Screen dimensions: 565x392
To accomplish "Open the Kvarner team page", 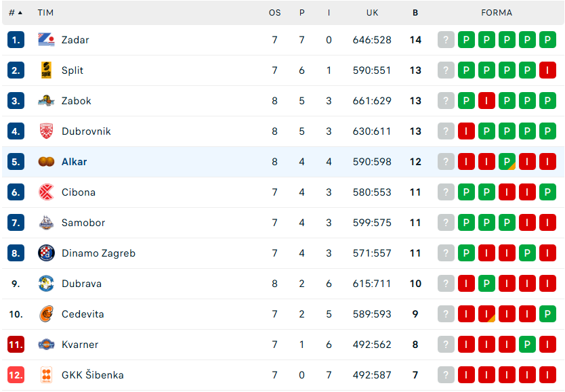I will click(x=80, y=345).
